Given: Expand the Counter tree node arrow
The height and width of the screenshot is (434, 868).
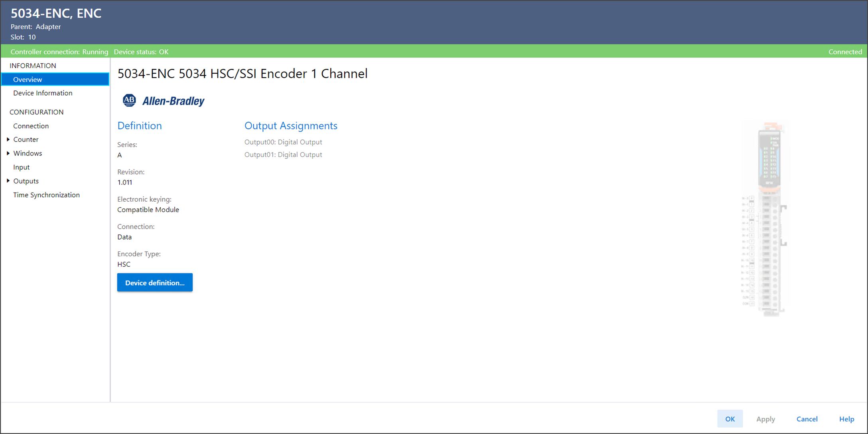Looking at the screenshot, I should click(x=8, y=139).
